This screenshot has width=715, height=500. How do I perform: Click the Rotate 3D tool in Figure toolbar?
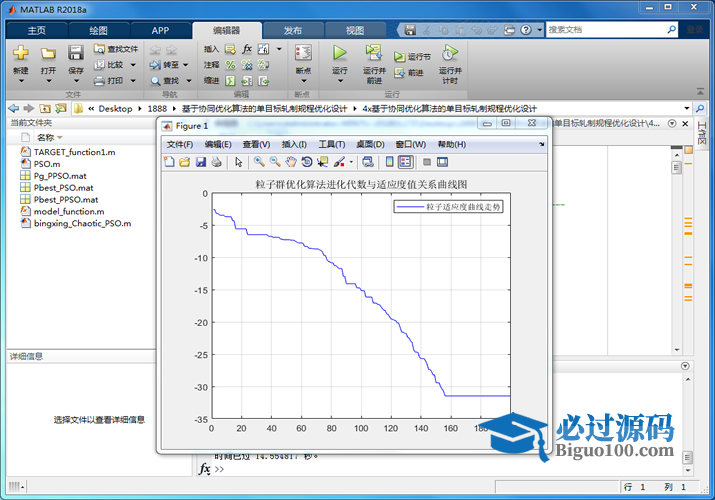click(307, 161)
